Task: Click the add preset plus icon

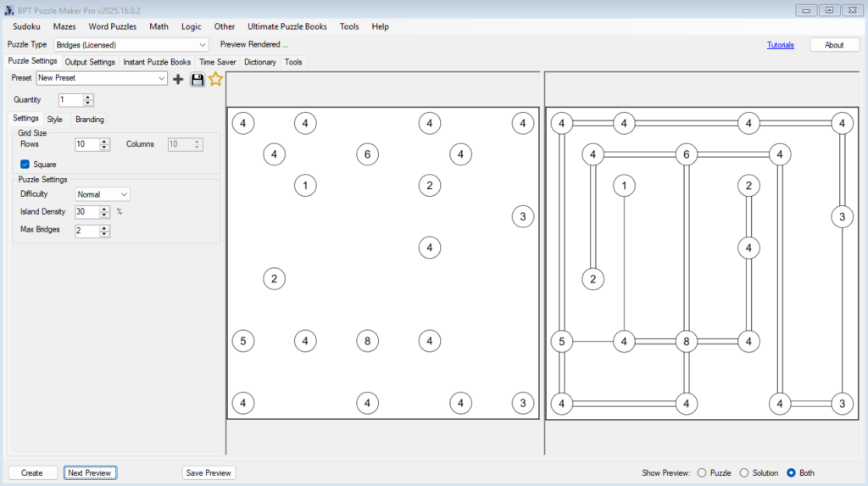Action: click(178, 79)
